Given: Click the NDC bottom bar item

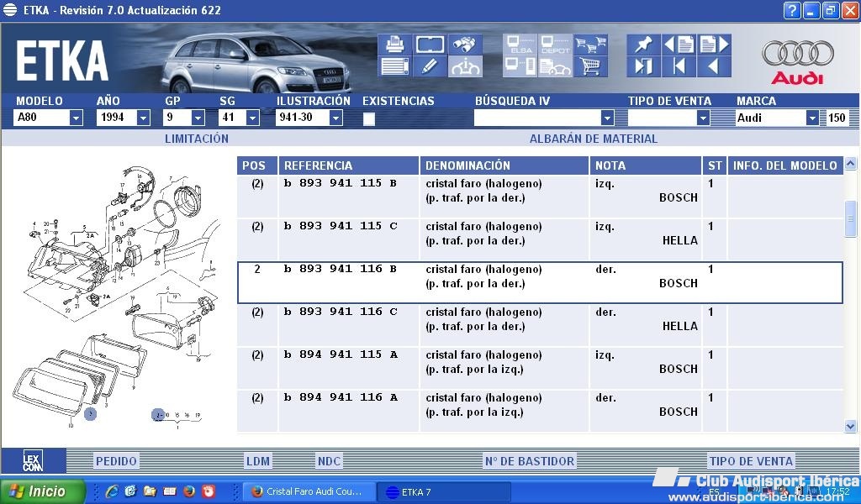Looking at the screenshot, I should 329,461.
